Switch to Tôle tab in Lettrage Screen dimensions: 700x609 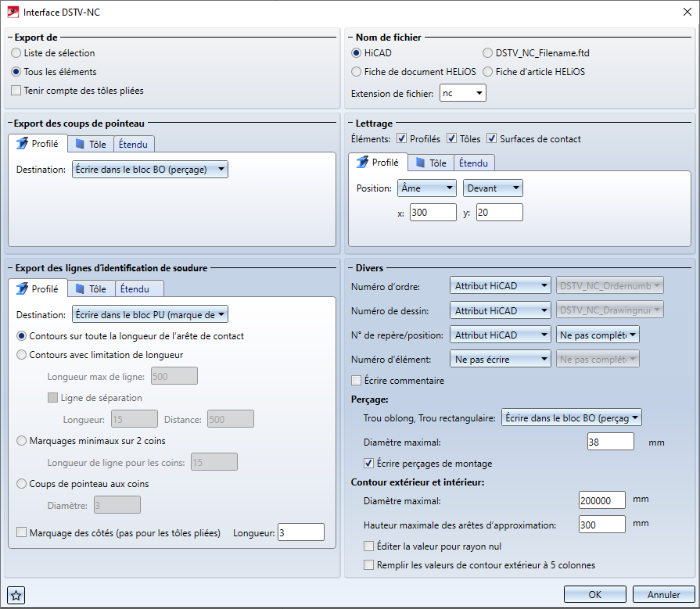pos(431,163)
